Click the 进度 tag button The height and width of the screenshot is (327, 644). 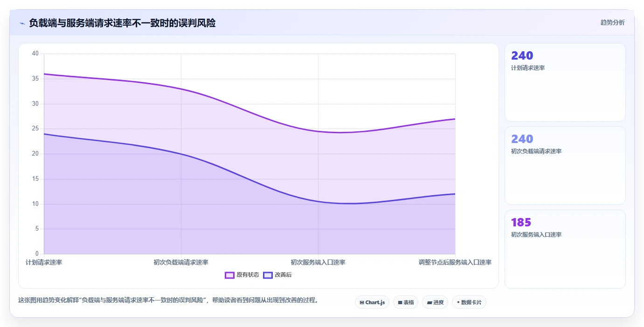point(435,302)
